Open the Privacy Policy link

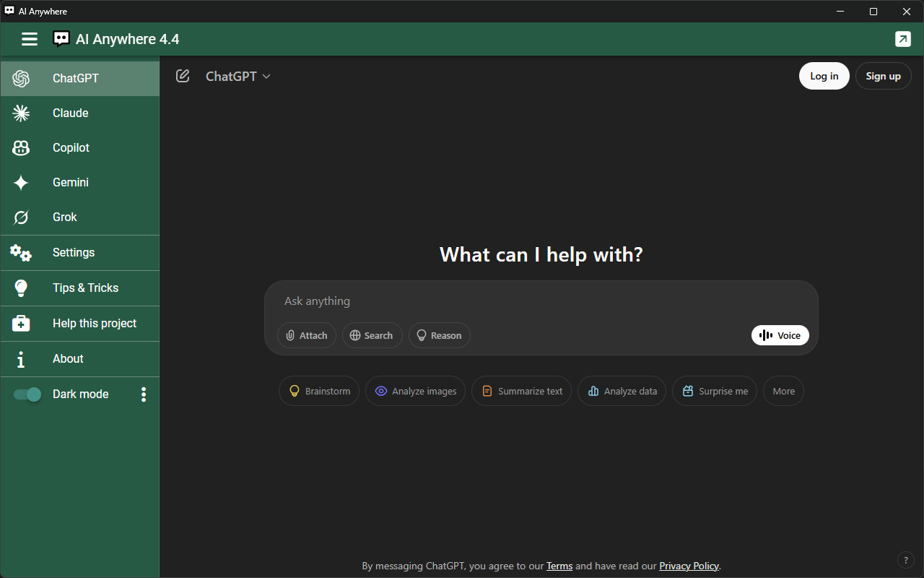[689, 566]
